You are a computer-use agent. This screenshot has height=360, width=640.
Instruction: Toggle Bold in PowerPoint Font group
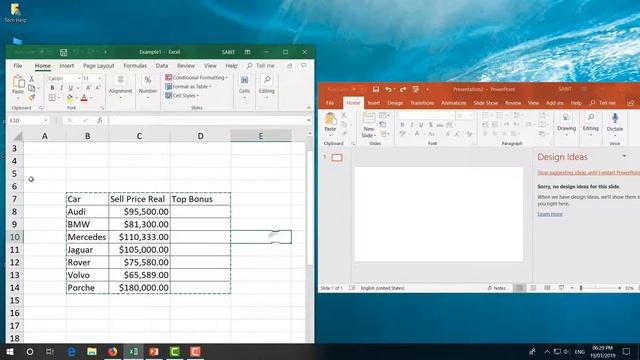pyautogui.click(x=402, y=124)
